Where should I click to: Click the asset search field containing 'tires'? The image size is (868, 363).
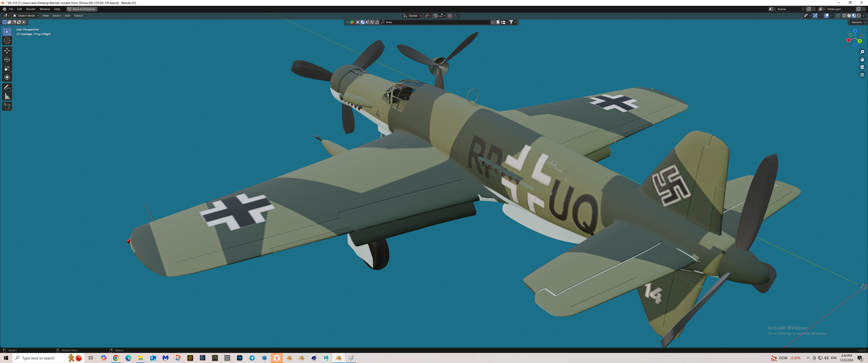coord(435,22)
